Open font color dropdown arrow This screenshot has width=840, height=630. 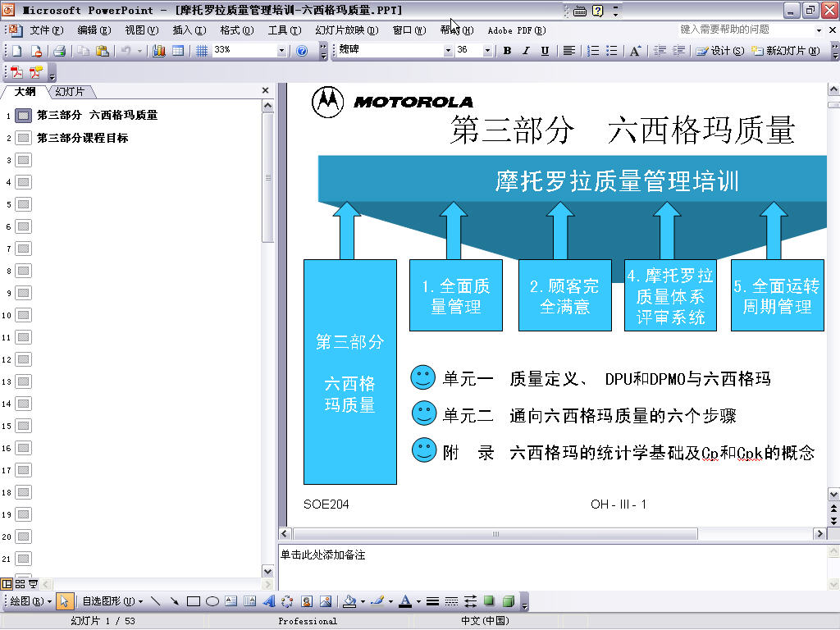pyautogui.click(x=418, y=601)
